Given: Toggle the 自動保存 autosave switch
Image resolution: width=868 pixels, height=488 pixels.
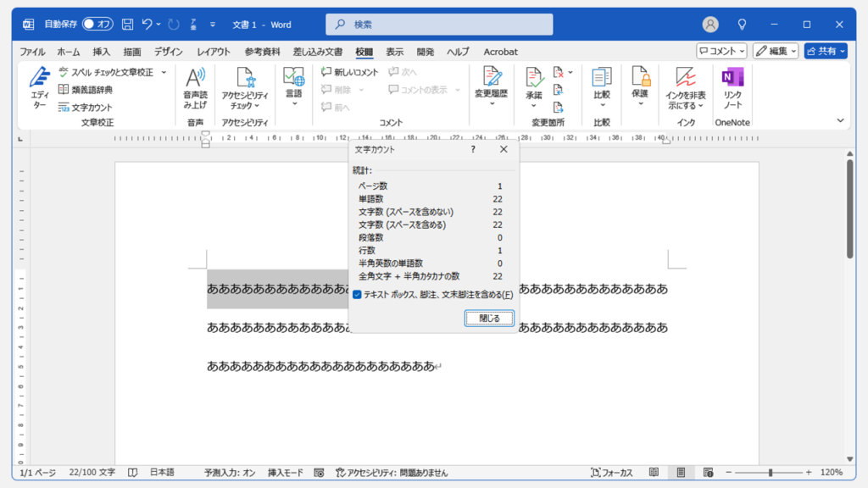Looking at the screenshot, I should tap(97, 25).
